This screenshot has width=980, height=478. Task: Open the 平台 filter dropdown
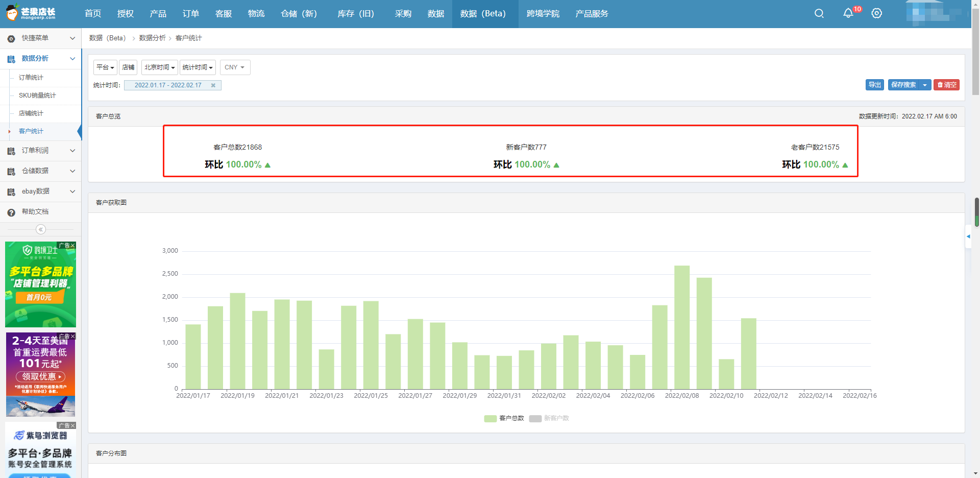point(105,67)
